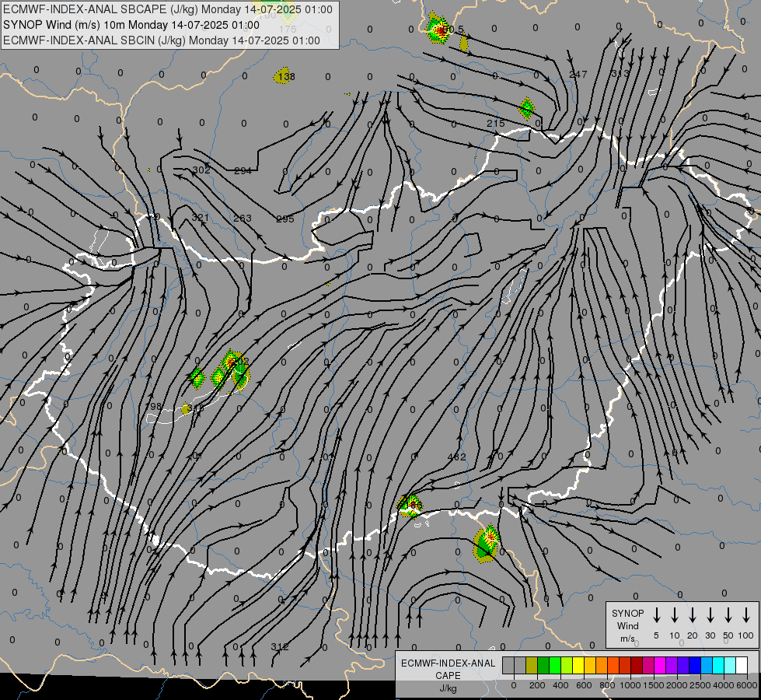Click the 263 value on the map

coord(243,219)
